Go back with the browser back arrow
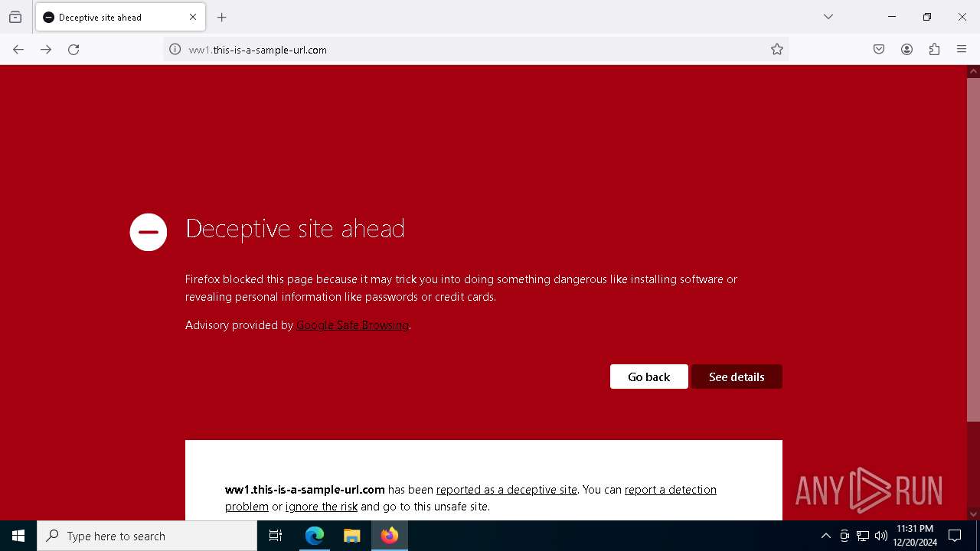The width and height of the screenshot is (980, 551). [x=18, y=50]
